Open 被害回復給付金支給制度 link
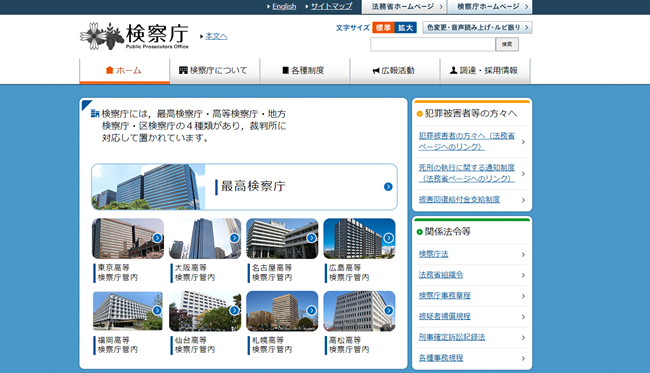Viewport: 650px width, 373px height. click(459, 200)
